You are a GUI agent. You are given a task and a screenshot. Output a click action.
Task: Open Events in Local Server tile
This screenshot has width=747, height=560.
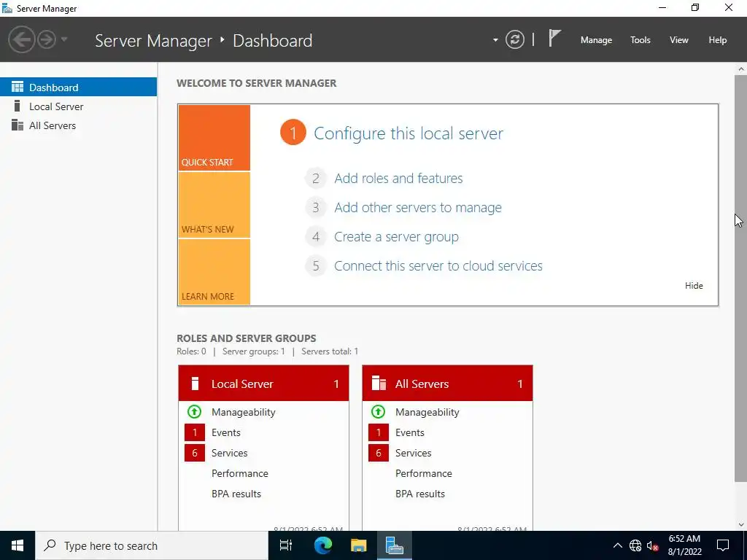(226, 432)
